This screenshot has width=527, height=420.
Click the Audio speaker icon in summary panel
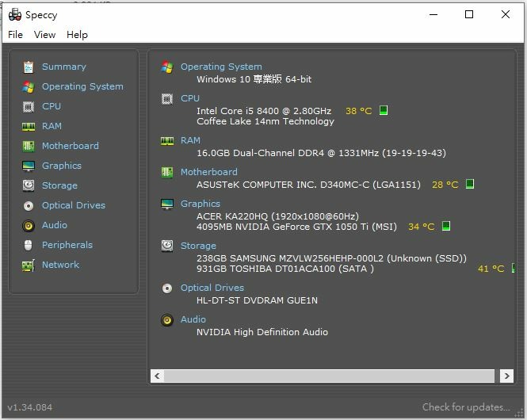[x=167, y=320]
